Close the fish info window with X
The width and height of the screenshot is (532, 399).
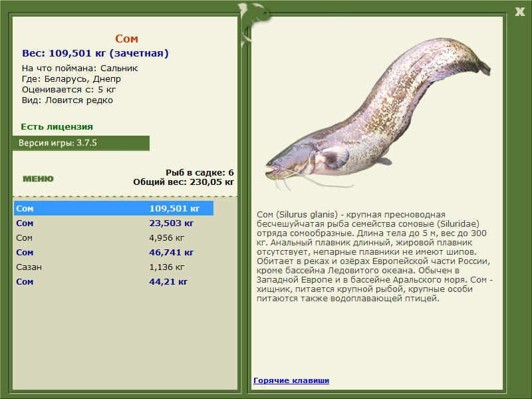coord(520,12)
